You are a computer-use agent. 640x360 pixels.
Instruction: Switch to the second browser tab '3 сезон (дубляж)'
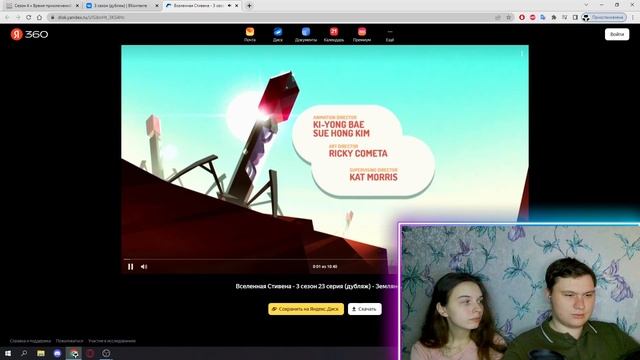122,6
